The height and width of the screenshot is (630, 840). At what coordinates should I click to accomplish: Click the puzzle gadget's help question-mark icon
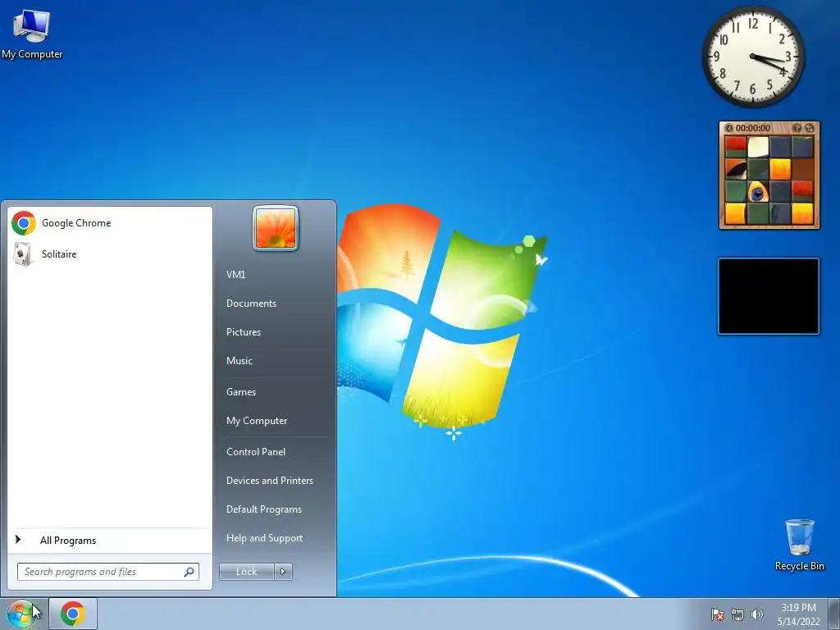point(797,128)
